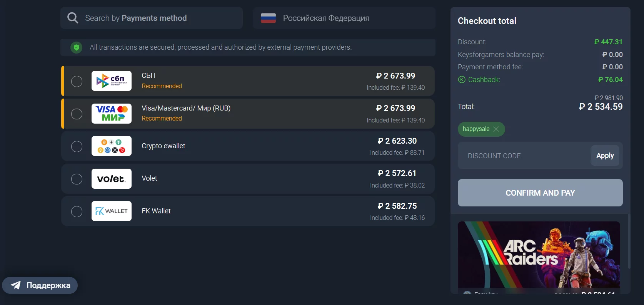
Task: Choose the Crypto ewallet radio button
Action: [x=77, y=146]
